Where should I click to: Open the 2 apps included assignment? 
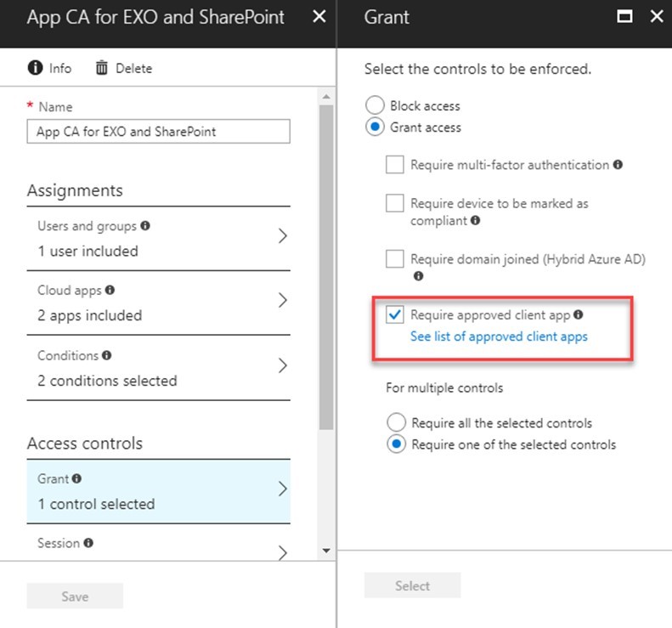[159, 303]
